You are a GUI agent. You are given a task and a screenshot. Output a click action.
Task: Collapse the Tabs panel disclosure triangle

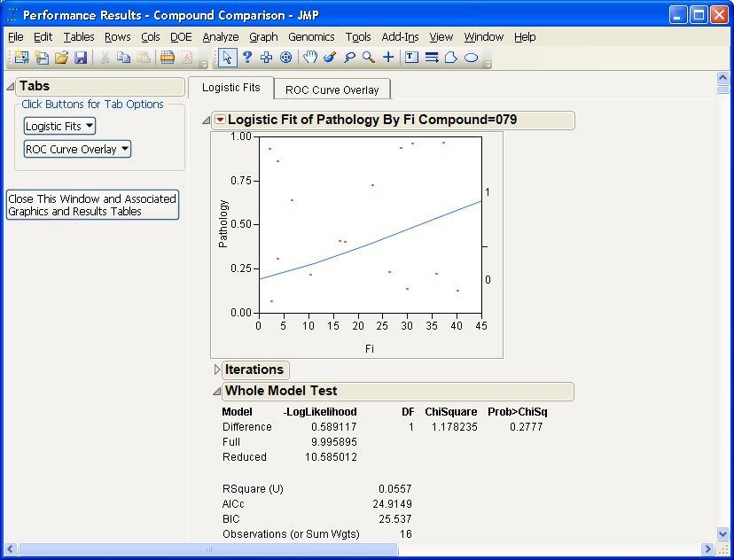[x=11, y=87]
